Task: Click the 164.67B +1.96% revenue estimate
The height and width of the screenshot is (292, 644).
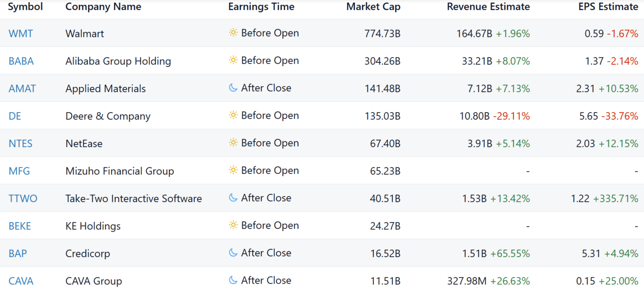Action: [x=493, y=33]
